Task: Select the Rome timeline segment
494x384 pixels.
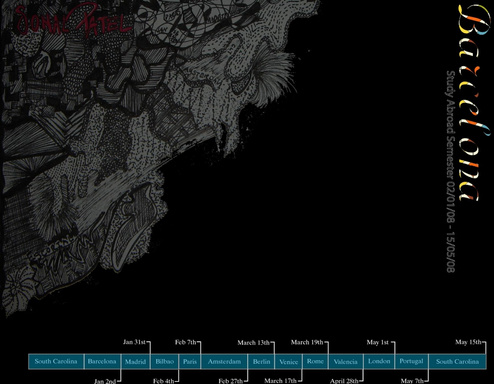Action: coord(315,361)
